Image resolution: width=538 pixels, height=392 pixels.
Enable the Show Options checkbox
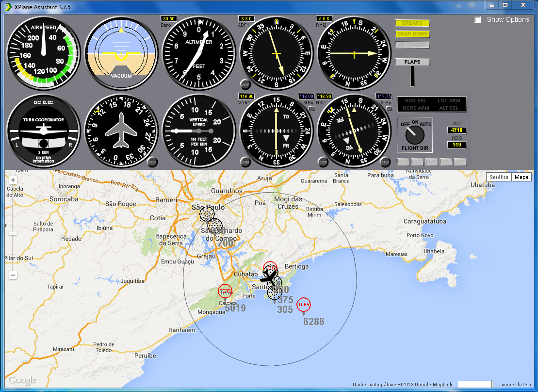click(478, 20)
